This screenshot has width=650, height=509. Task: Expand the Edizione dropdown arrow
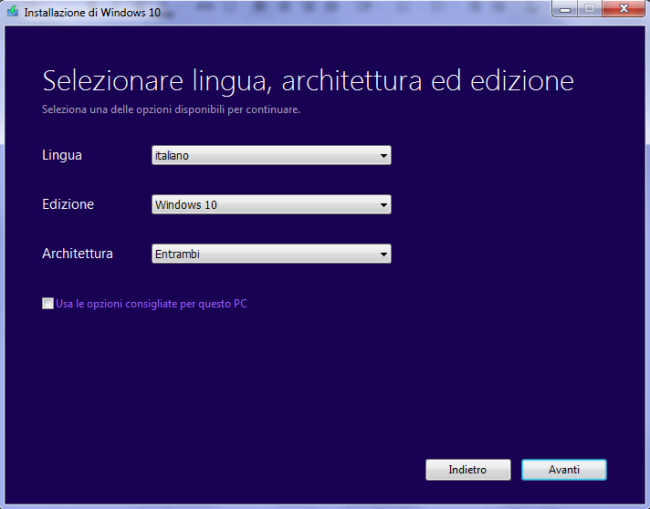[x=383, y=205]
